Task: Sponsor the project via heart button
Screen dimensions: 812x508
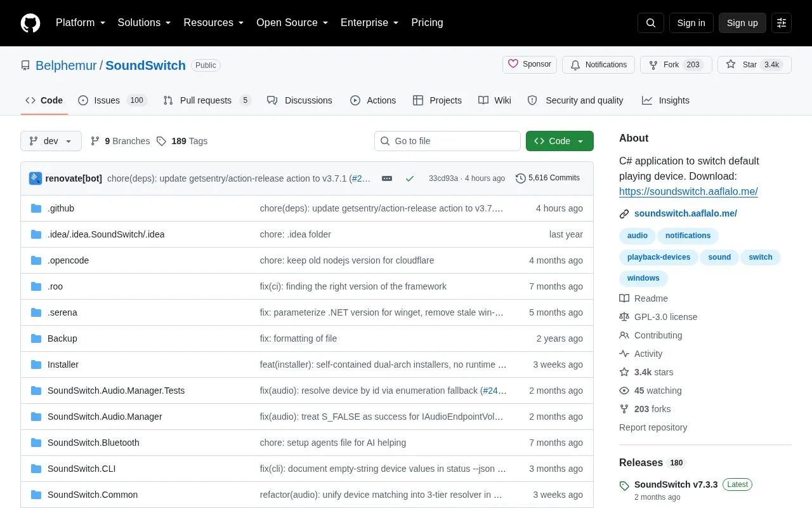Action: 530,64
